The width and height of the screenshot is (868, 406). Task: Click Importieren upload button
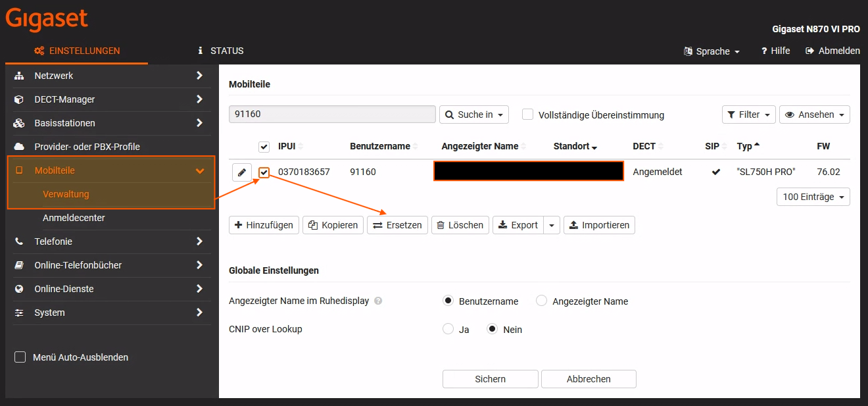point(599,225)
